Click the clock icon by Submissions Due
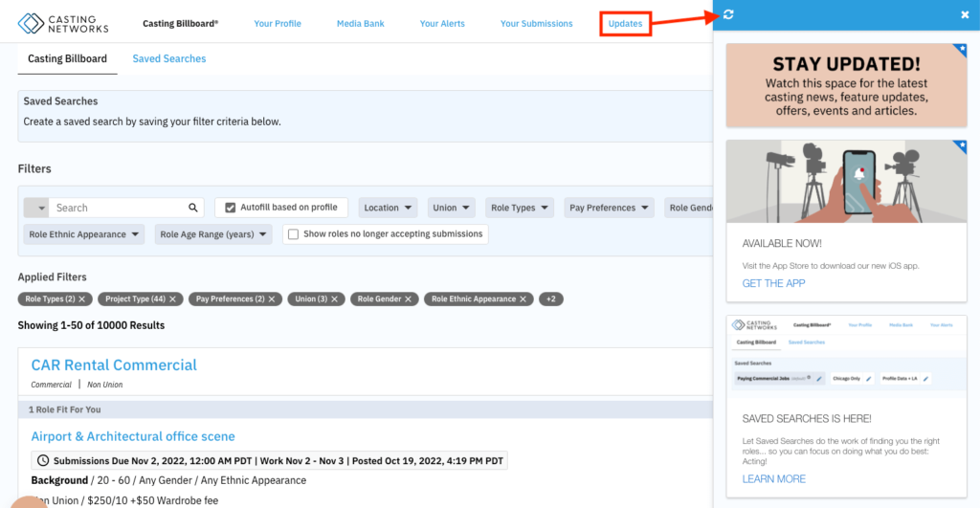The image size is (980, 508). (42, 460)
